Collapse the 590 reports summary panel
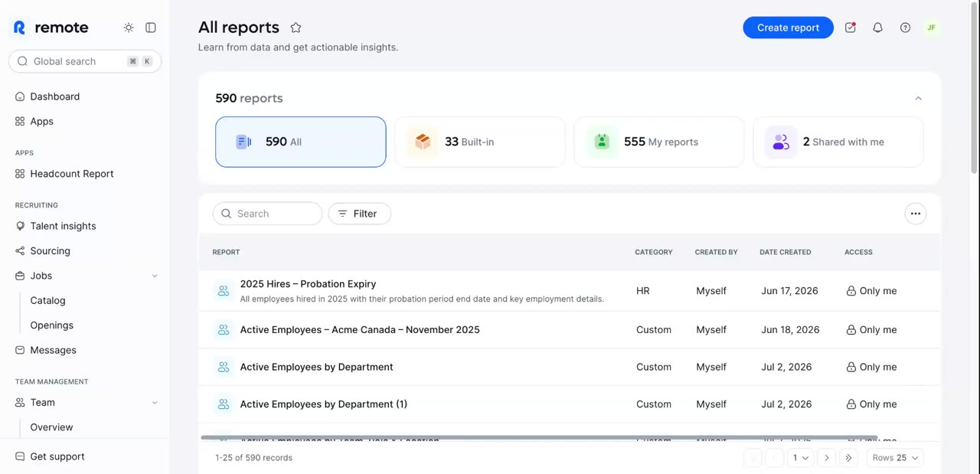The width and height of the screenshot is (980, 474). [918, 98]
